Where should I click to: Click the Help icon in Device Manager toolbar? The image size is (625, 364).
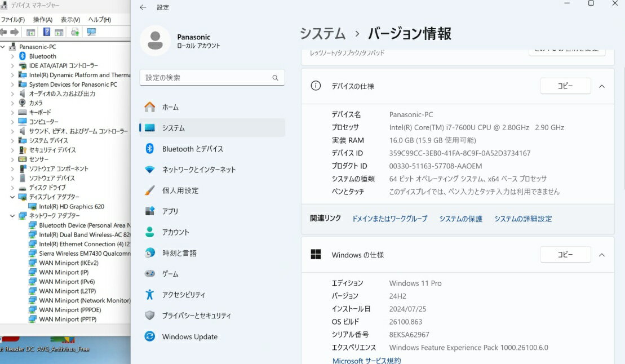(47, 32)
